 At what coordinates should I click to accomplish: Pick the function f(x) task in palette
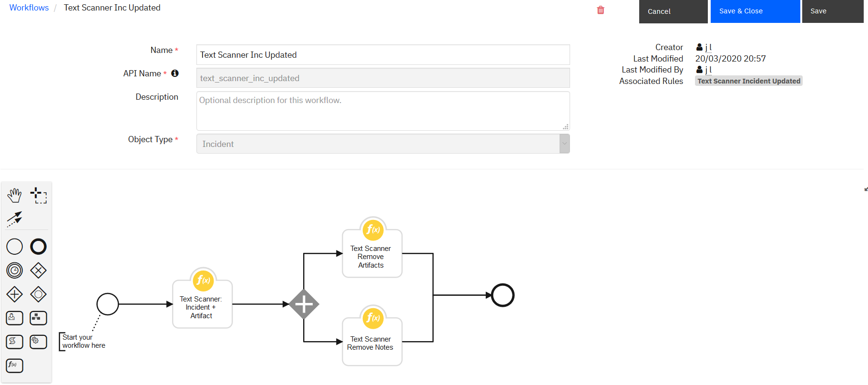click(14, 365)
